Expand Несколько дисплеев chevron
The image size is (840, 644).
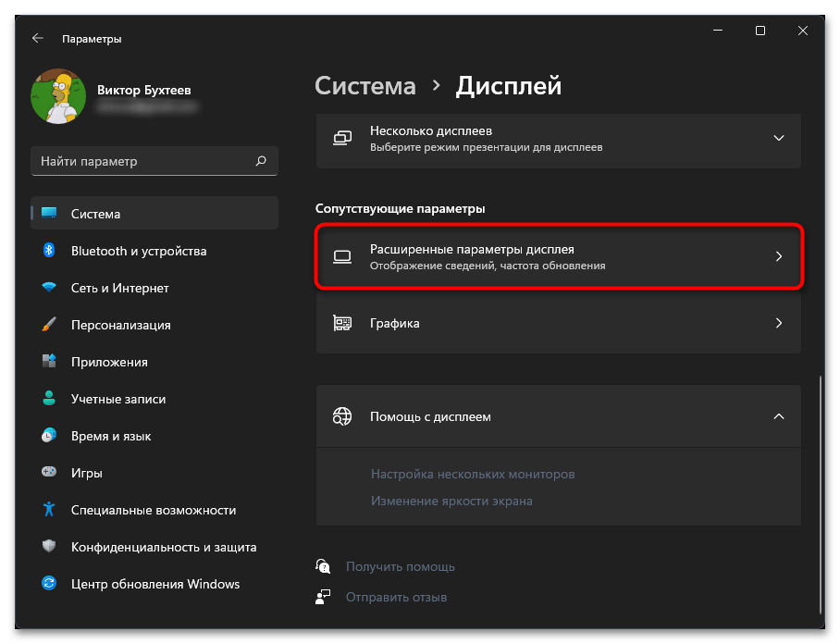tap(779, 138)
